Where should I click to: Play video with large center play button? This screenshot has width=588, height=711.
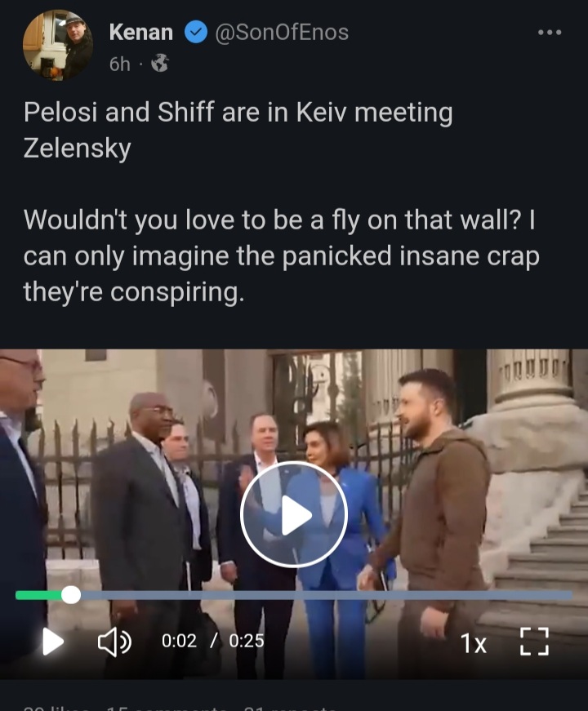click(x=294, y=515)
